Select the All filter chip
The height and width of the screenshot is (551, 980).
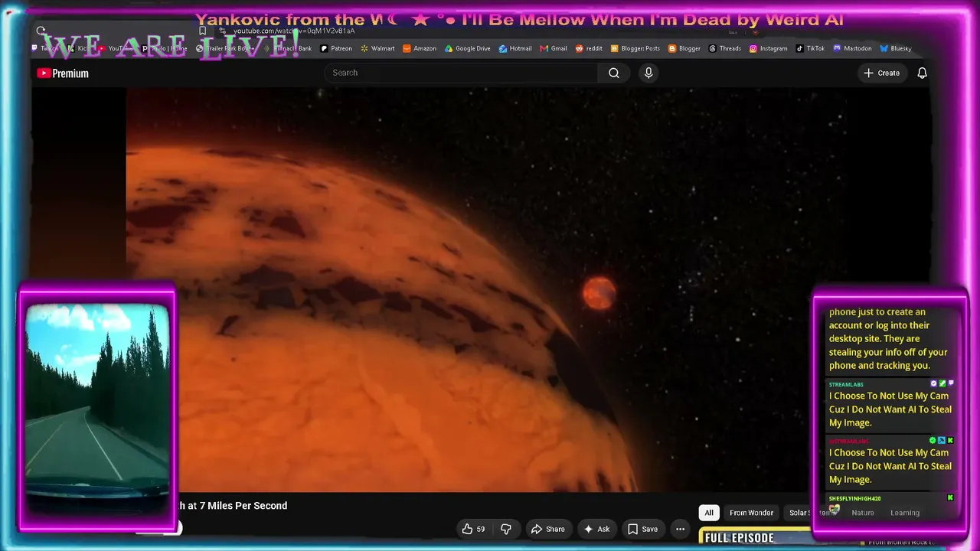(x=709, y=513)
